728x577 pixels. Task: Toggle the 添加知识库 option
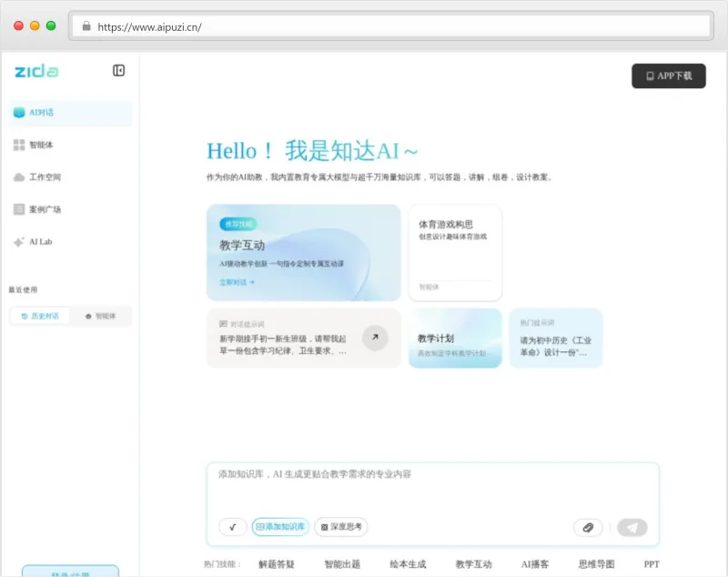point(280,527)
